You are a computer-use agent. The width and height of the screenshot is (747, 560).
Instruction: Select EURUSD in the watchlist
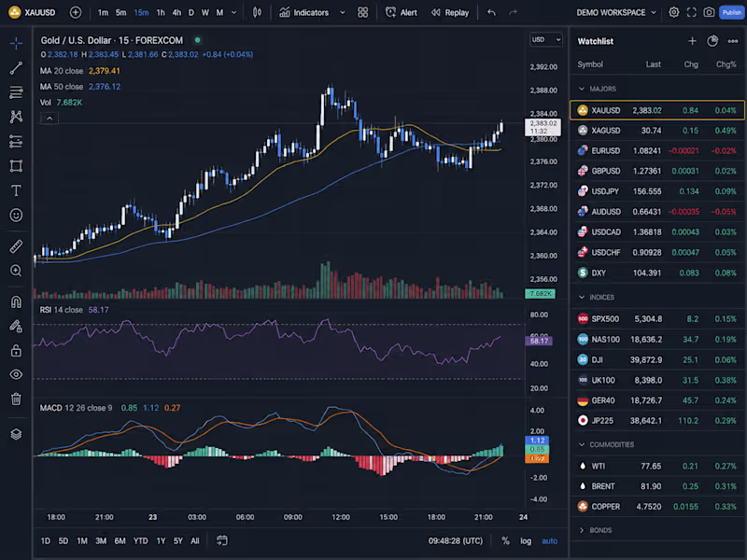tap(657, 150)
